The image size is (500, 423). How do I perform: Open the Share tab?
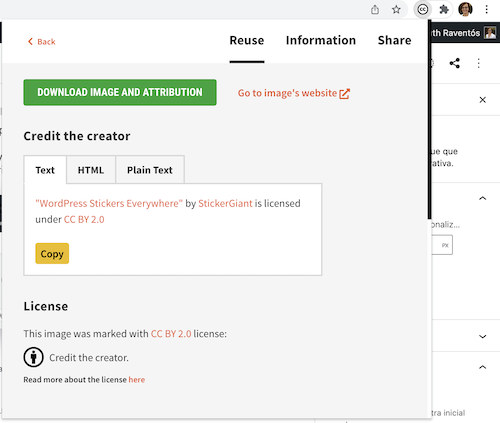click(394, 40)
